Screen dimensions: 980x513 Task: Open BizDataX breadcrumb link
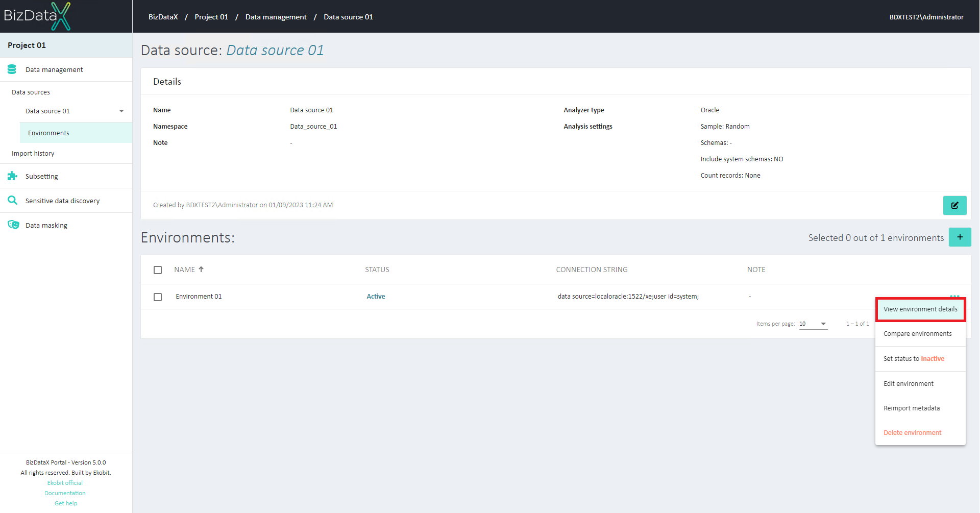pyautogui.click(x=163, y=17)
